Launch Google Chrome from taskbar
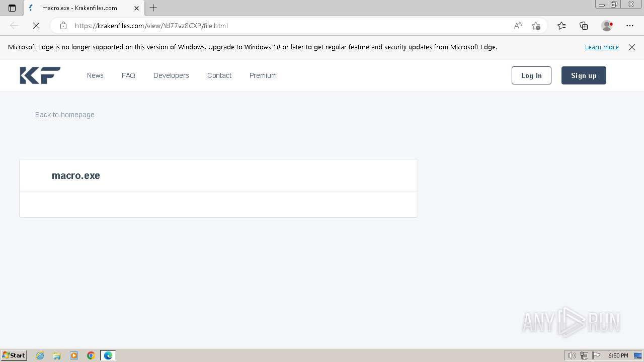The height and width of the screenshot is (362, 644). [91, 355]
